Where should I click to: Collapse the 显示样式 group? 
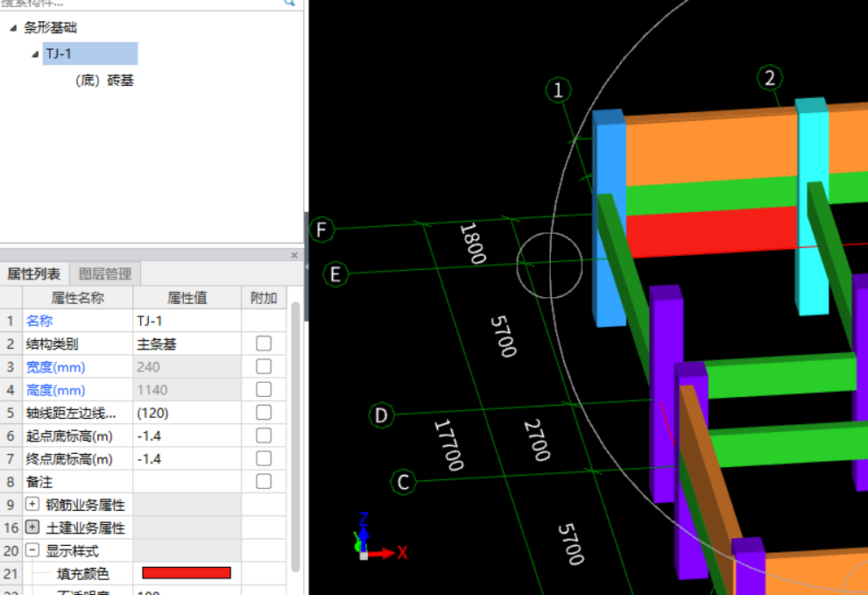pos(32,550)
